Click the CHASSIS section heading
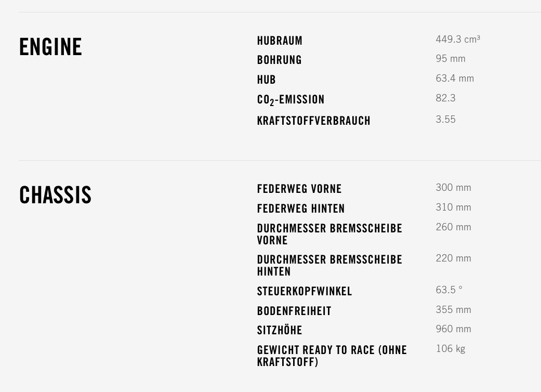Image resolution: width=541 pixels, height=392 pixels. point(55,195)
